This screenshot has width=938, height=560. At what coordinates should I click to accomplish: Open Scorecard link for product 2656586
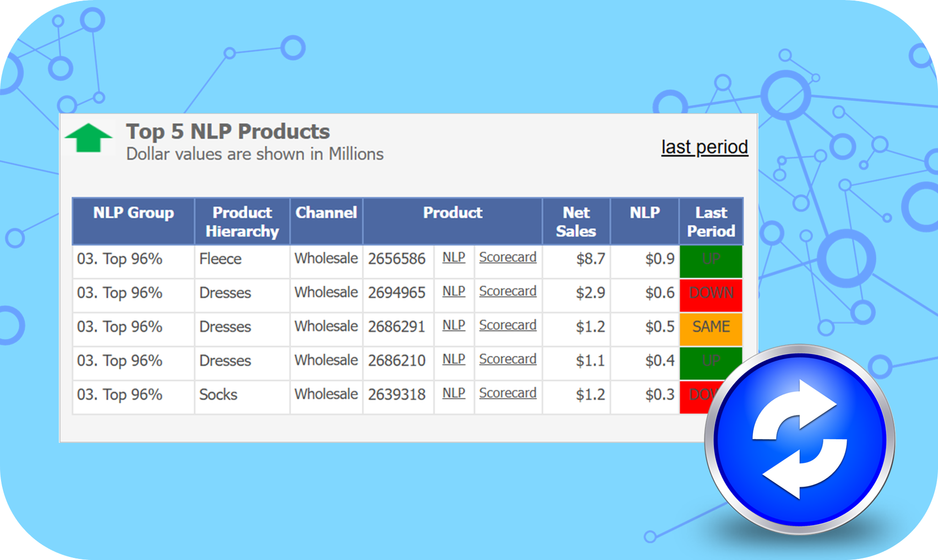click(507, 257)
